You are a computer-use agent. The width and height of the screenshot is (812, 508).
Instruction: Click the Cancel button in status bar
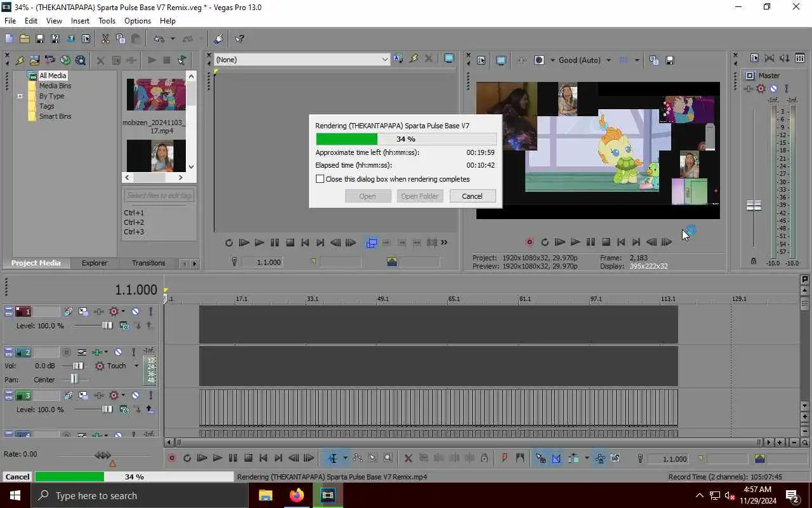(17, 477)
